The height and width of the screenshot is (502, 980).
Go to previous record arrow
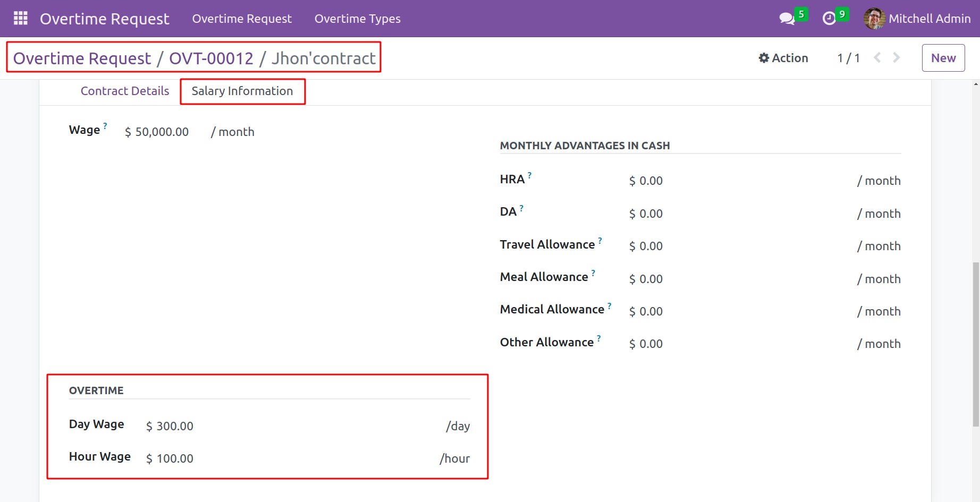pyautogui.click(x=877, y=58)
